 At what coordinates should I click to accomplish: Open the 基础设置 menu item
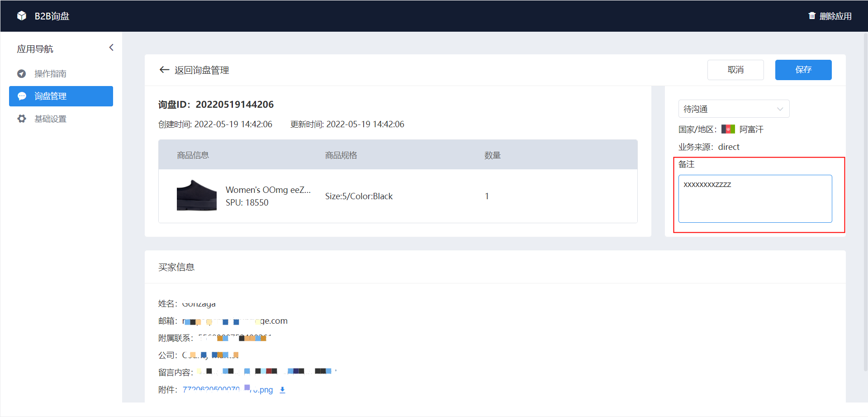61,119
